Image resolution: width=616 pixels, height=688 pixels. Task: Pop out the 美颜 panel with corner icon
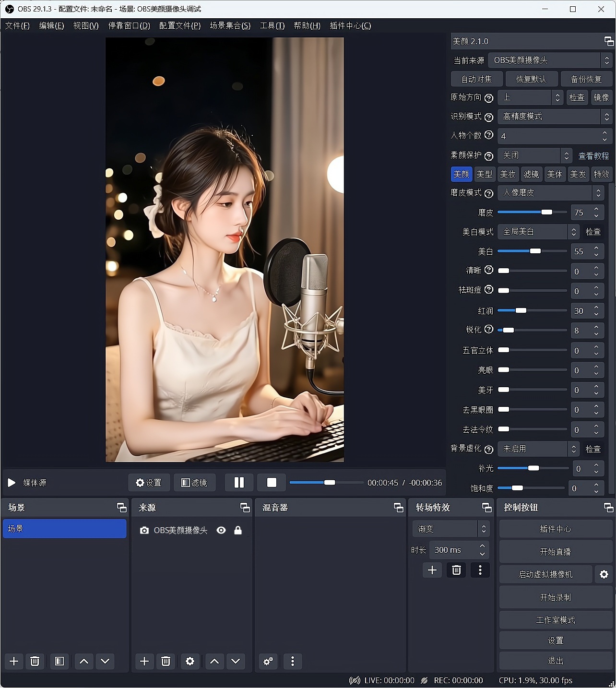click(609, 42)
